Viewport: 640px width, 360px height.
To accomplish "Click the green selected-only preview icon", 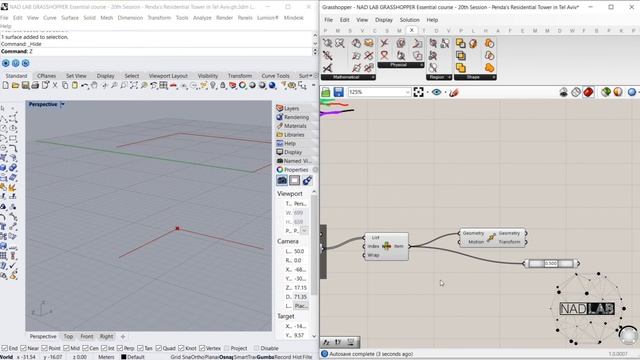I will point(606,92).
